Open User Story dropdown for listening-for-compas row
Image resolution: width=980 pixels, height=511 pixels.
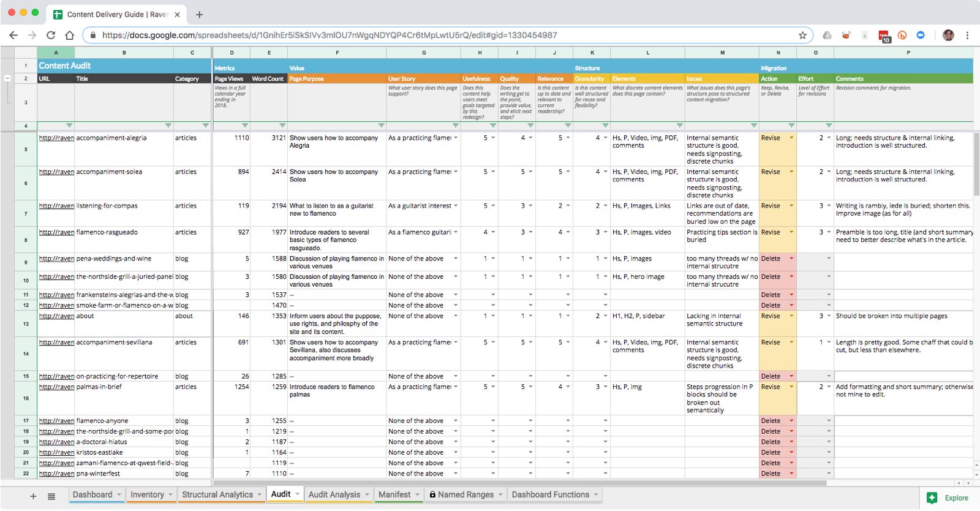[x=456, y=206]
